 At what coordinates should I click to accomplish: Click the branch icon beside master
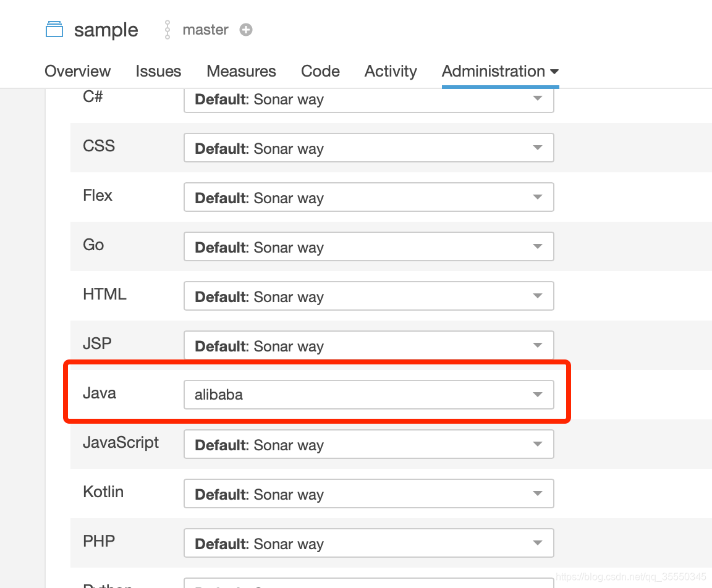(167, 30)
